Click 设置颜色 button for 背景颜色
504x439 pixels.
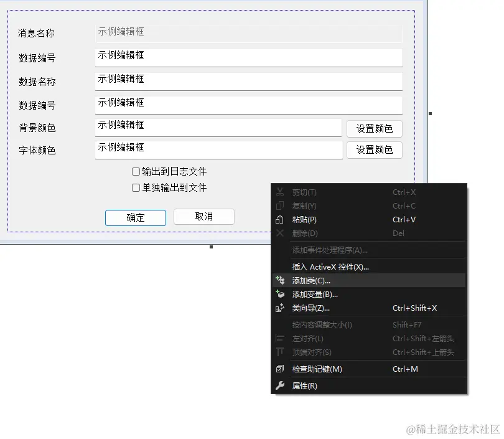pyautogui.click(x=375, y=129)
